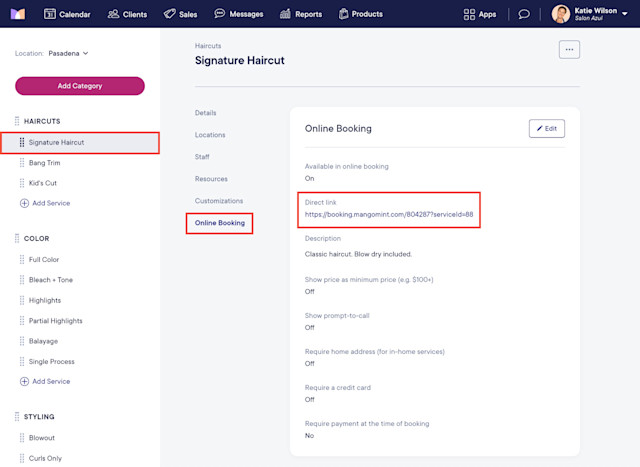Switch to the Details tab

[x=205, y=113]
